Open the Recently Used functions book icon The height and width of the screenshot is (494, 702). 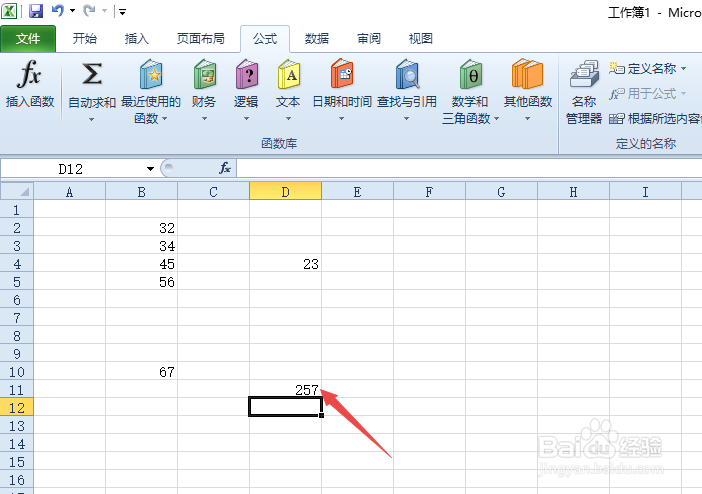(150, 73)
